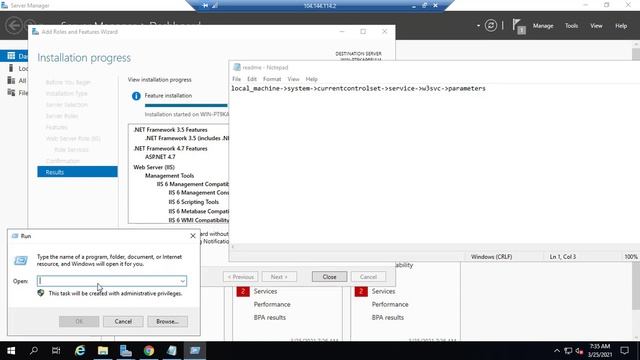The height and width of the screenshot is (360, 640).
Task: Click Close in the Add Roles wizard
Action: tap(329, 277)
